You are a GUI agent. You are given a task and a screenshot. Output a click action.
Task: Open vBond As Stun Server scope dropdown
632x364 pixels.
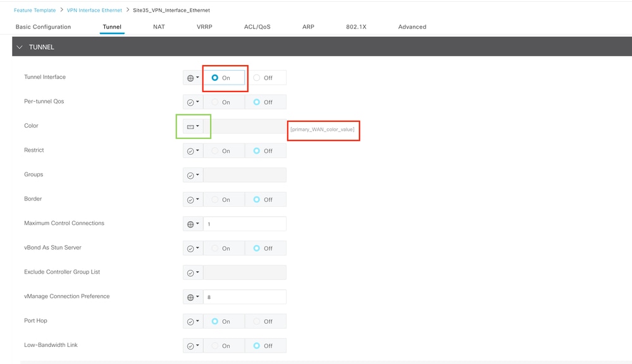click(193, 248)
